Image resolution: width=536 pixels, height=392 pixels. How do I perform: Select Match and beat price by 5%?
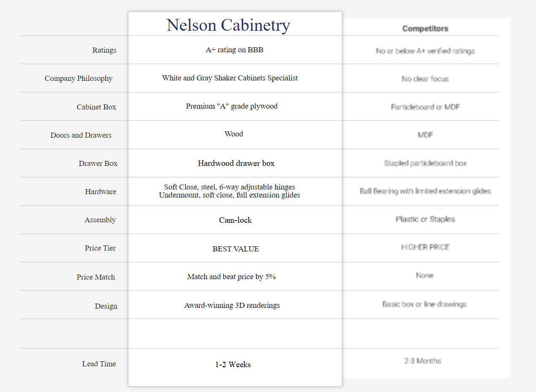(231, 277)
